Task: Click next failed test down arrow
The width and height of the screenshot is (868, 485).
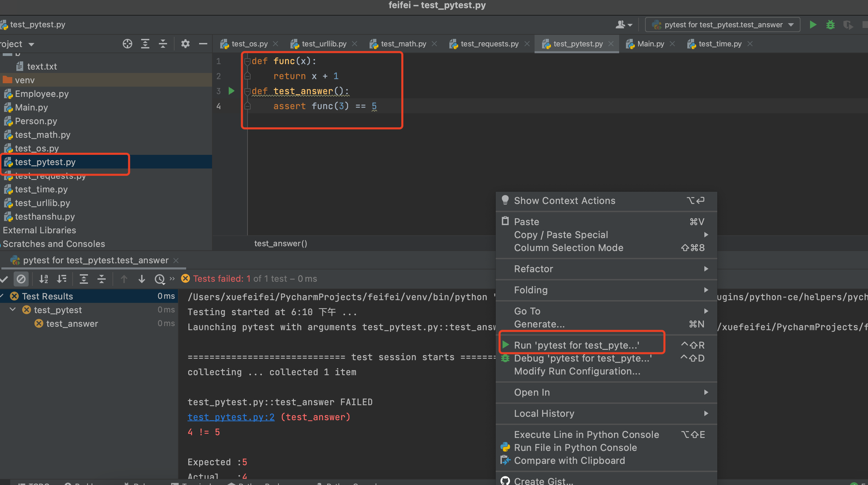Action: point(142,279)
